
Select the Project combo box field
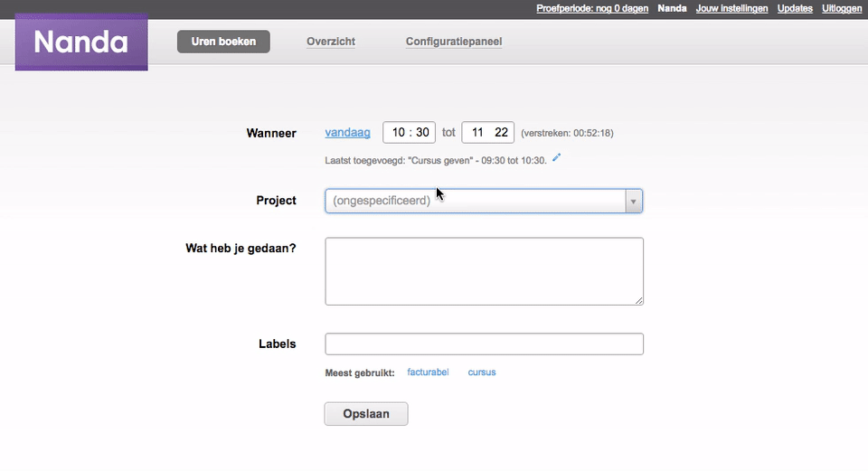pos(483,201)
